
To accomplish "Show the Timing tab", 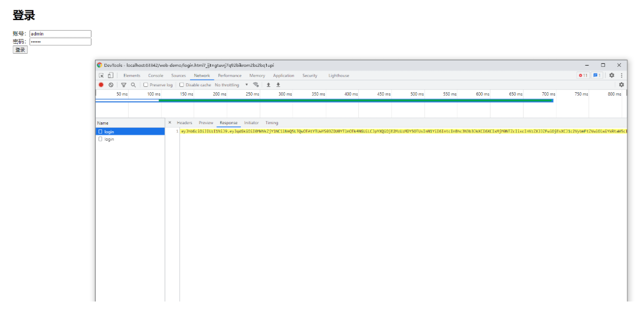I will click(x=272, y=122).
